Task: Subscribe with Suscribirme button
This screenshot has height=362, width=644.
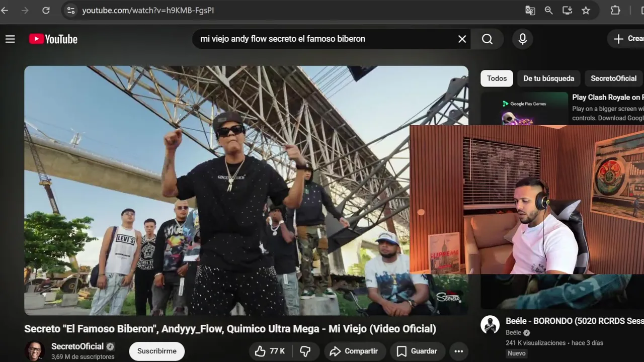Action: [x=157, y=351]
